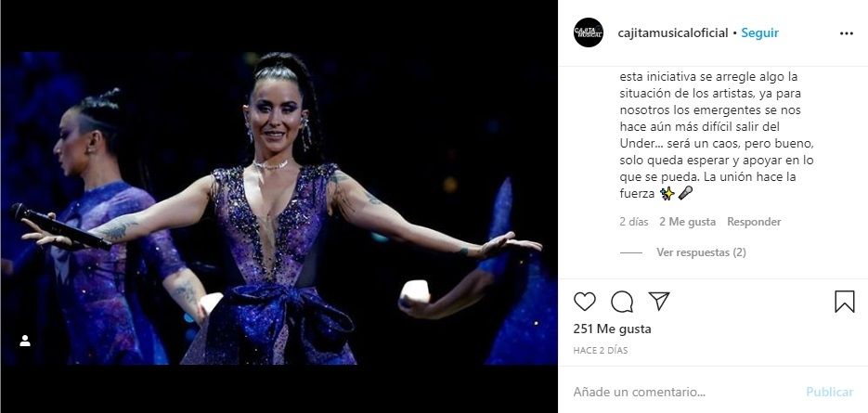
Task: Share post via paper plane icon
Action: [659, 302]
